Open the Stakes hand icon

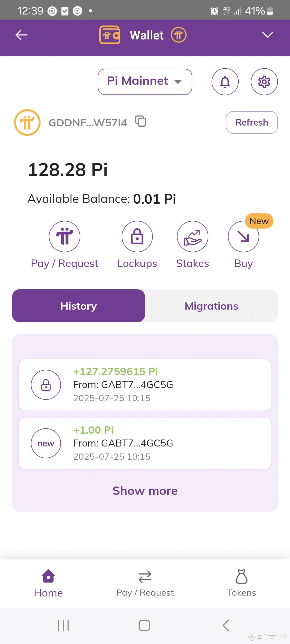(x=193, y=236)
